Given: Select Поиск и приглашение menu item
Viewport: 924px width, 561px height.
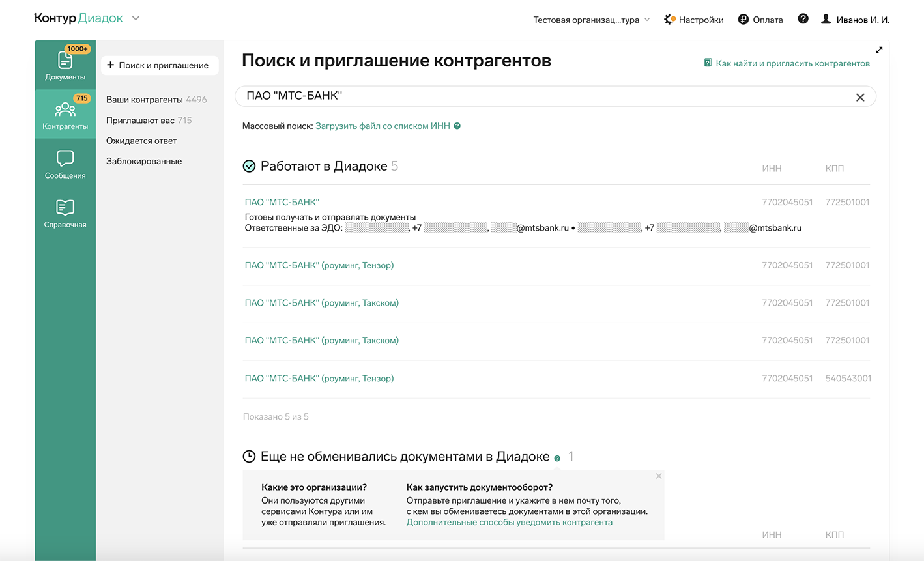Looking at the screenshot, I should coord(160,65).
